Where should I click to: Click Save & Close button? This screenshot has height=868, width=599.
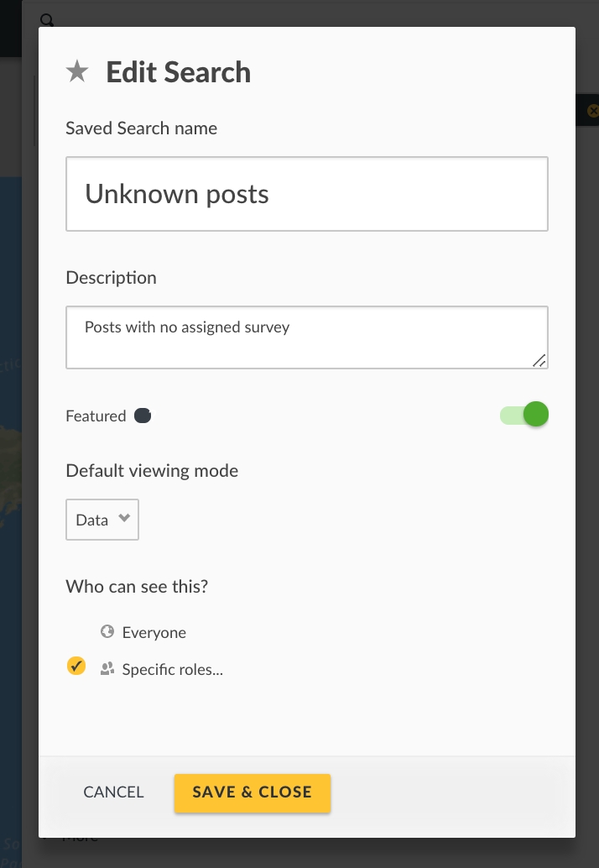[x=252, y=792]
